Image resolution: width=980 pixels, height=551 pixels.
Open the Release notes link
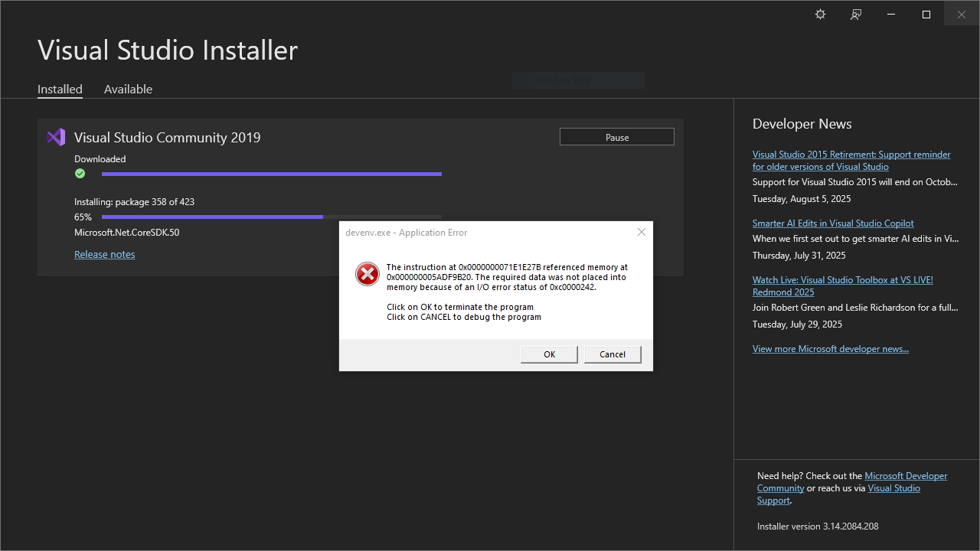click(105, 254)
